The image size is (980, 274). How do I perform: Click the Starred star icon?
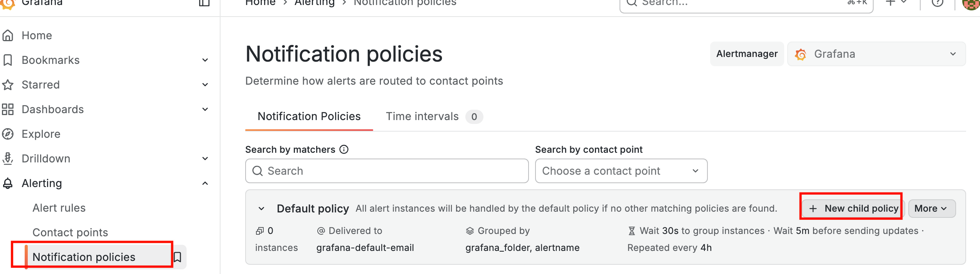click(x=8, y=85)
